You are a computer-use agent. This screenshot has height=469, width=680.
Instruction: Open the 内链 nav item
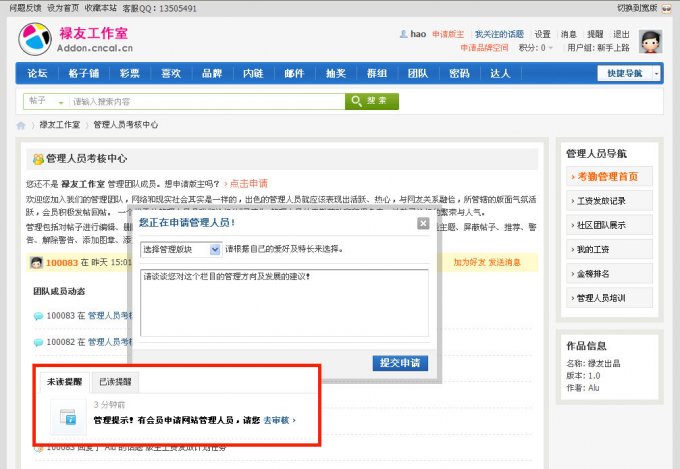(253, 73)
